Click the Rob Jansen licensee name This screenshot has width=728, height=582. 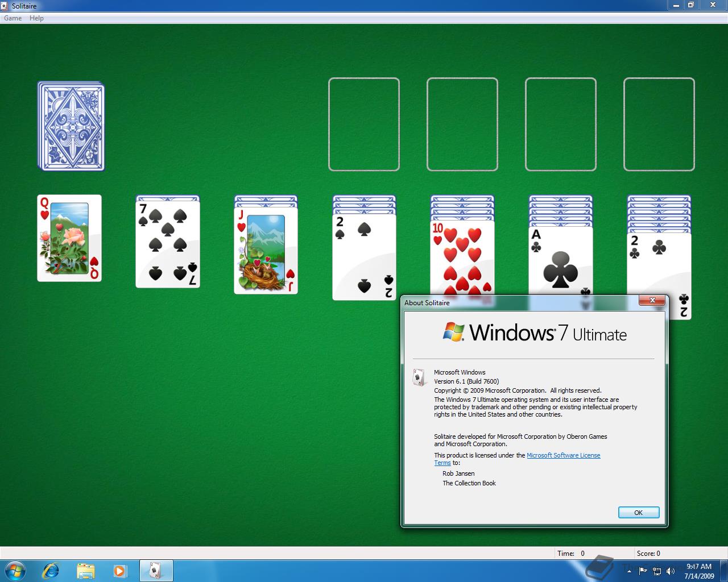(458, 473)
